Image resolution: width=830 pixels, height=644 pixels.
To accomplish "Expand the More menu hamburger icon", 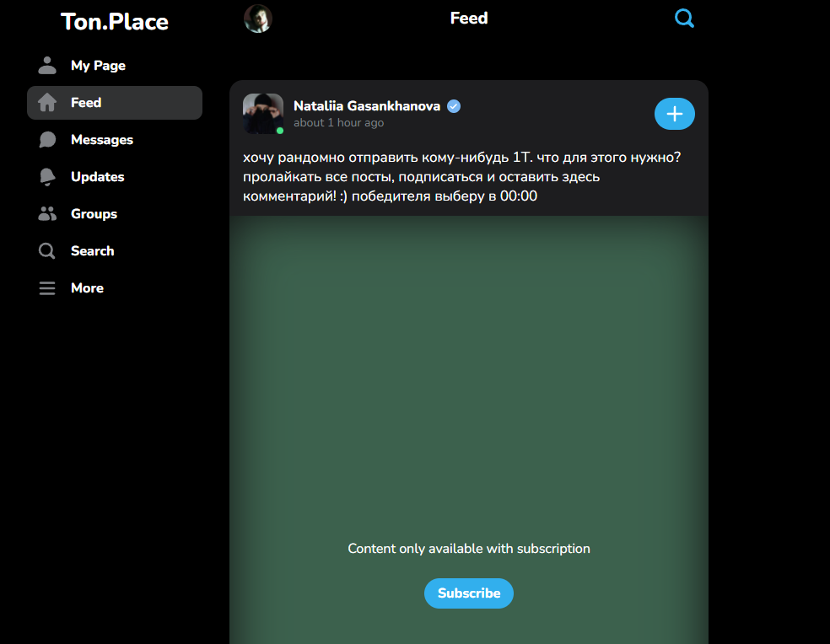I will [x=47, y=288].
